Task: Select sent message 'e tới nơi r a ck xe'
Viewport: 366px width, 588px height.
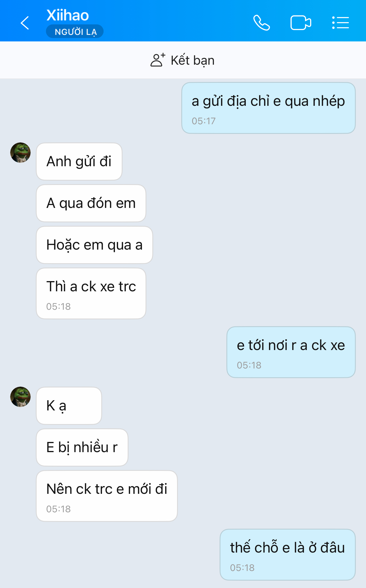Action: (291, 352)
